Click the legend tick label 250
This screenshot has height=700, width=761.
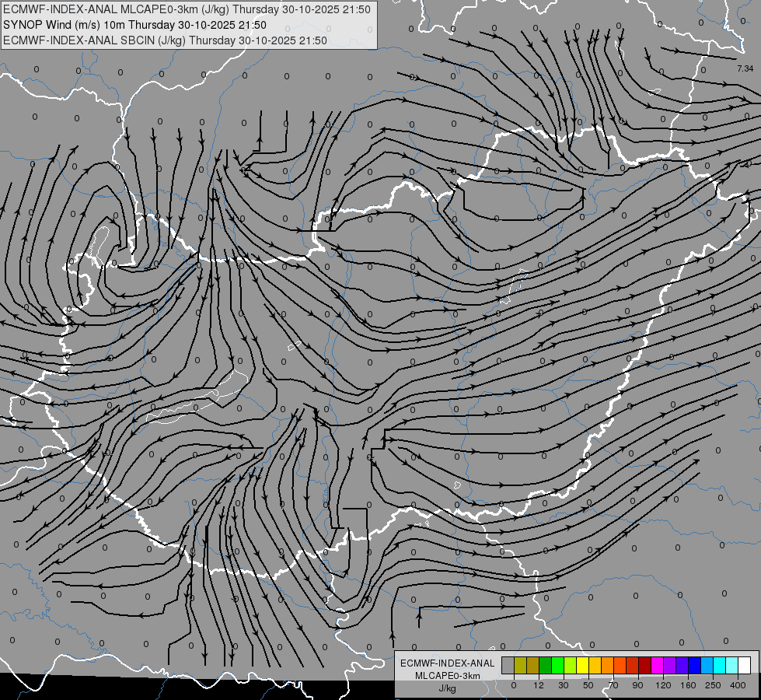coord(713,685)
